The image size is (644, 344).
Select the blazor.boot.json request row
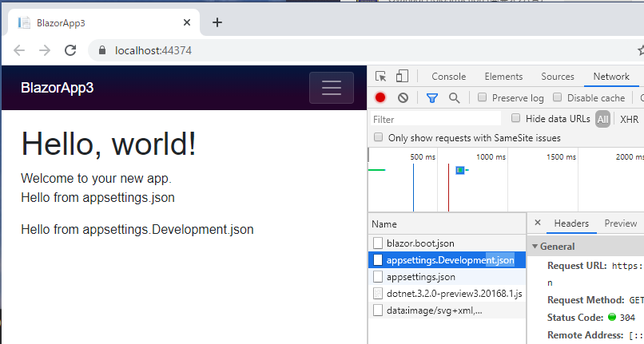click(x=447, y=243)
